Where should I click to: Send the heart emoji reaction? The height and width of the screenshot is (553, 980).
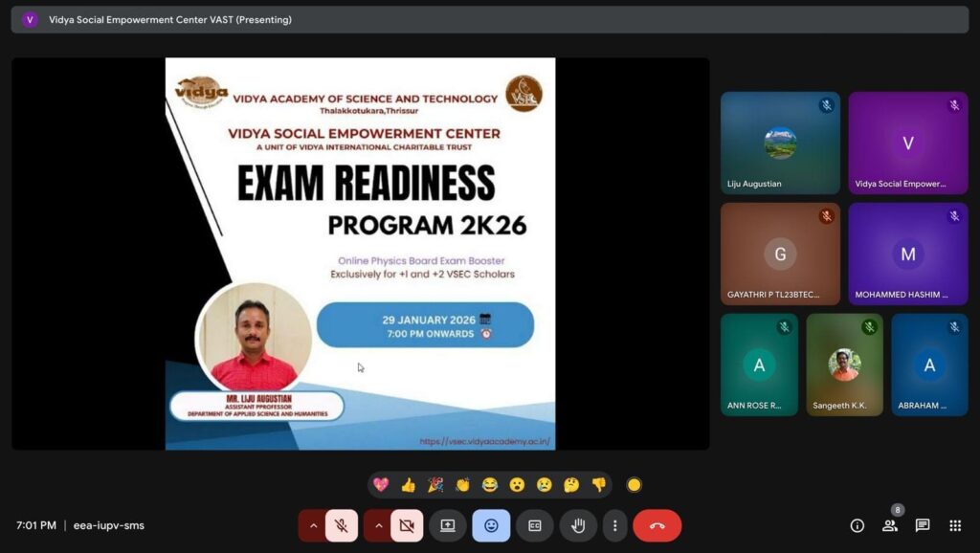pos(381,485)
